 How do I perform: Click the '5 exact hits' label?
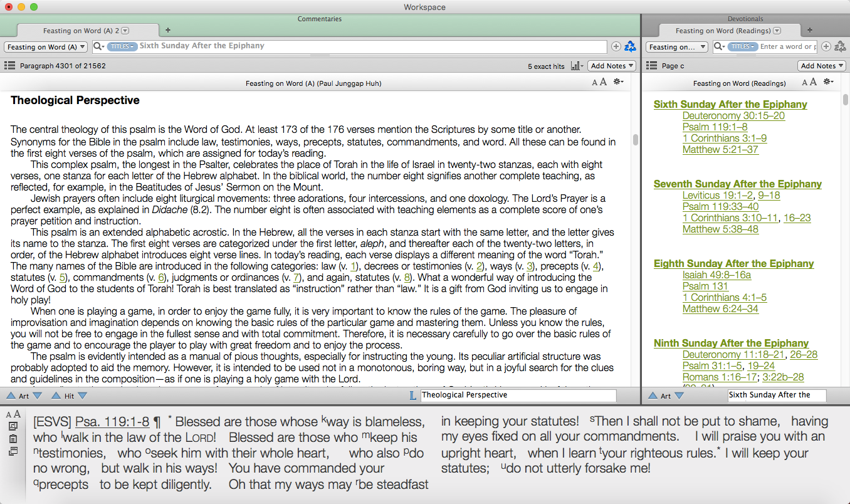click(x=546, y=66)
